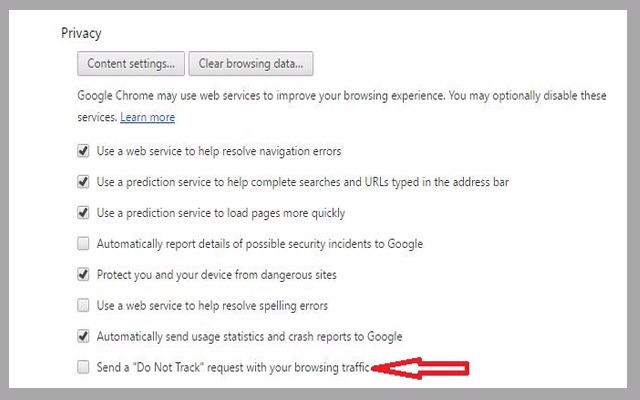Image resolution: width=640 pixels, height=400 pixels.
Task: Tick the "Do Not Track" request checkbox
Action: (x=83, y=368)
